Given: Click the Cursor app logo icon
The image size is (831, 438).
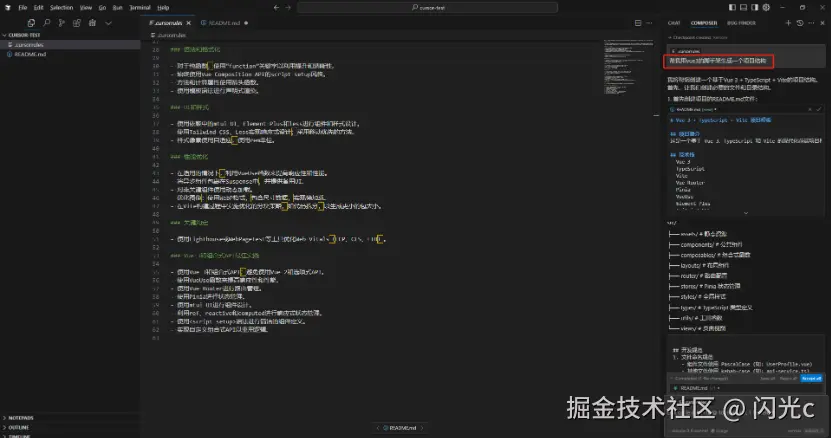Looking at the screenshot, I should [x=7, y=7].
